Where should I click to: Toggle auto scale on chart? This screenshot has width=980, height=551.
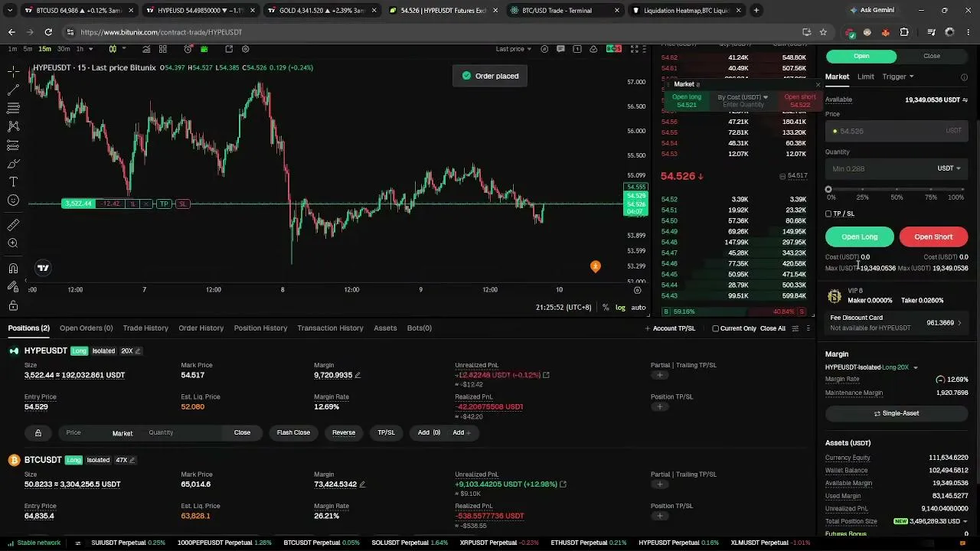tap(638, 308)
